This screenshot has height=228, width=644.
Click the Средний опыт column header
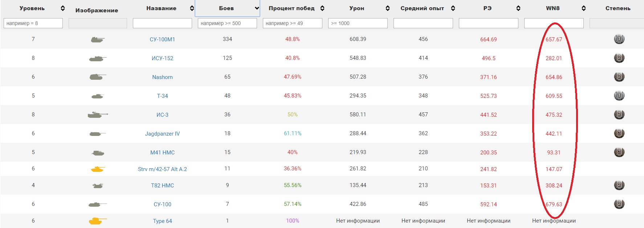click(x=422, y=8)
